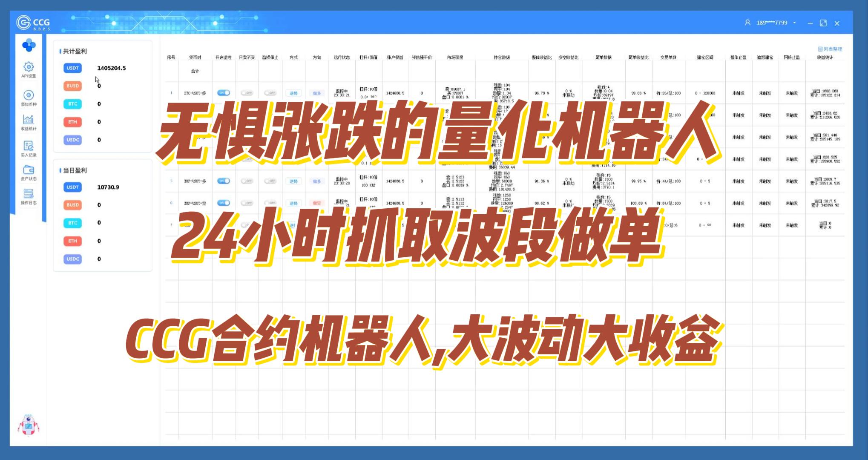Click ETH tag under 共计盈利

point(73,122)
